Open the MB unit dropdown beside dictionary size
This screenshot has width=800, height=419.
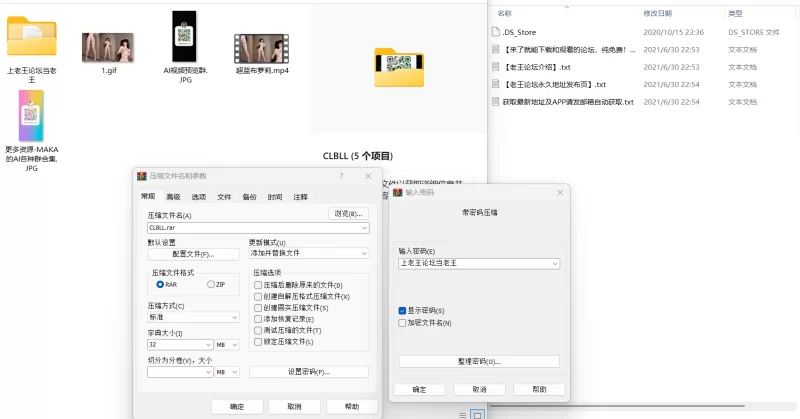tap(235, 345)
